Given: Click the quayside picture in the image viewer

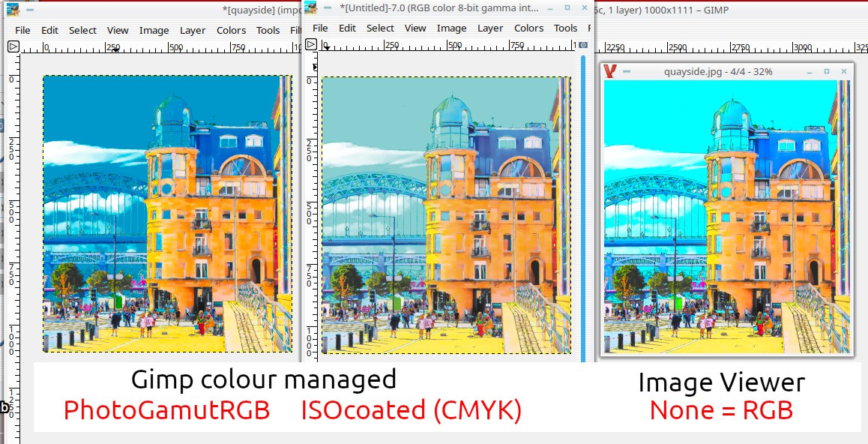Looking at the screenshot, I should [727, 217].
